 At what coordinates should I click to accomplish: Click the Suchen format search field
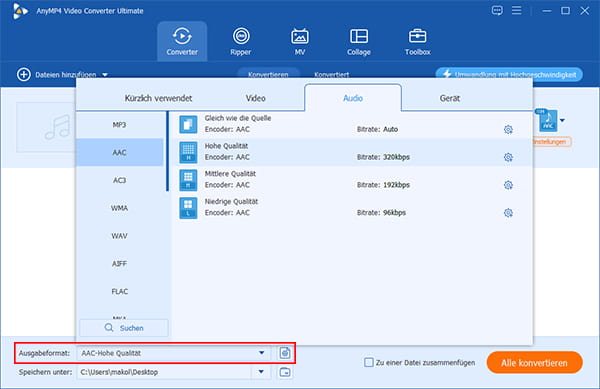124,328
